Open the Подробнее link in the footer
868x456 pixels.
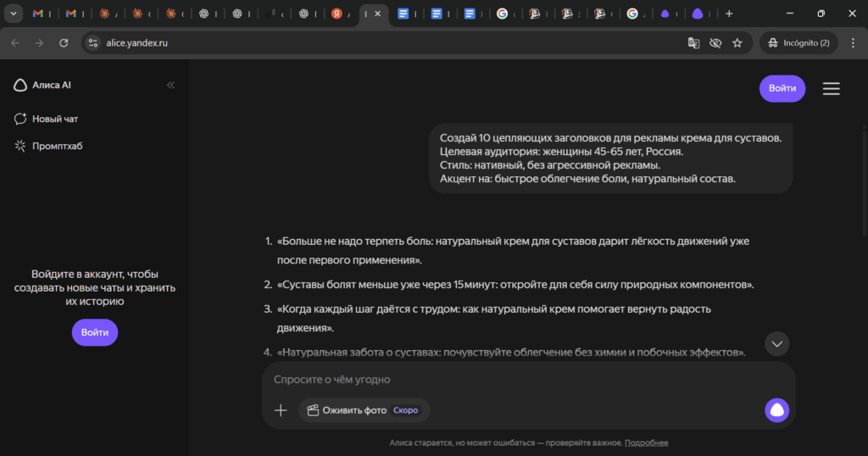point(646,442)
